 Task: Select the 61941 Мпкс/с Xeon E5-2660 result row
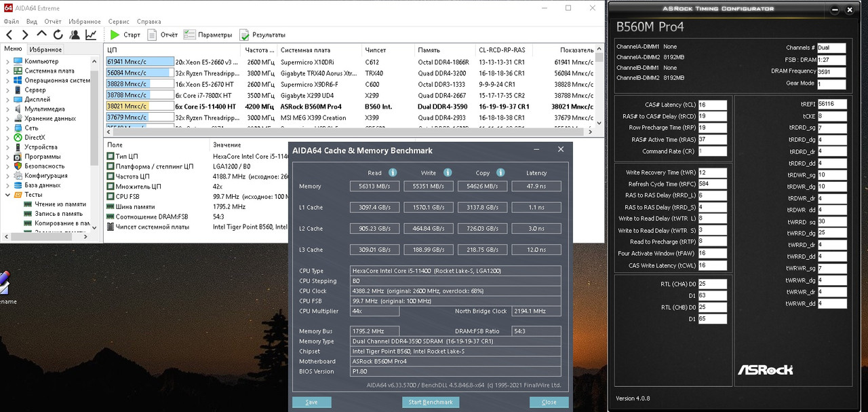click(349, 62)
